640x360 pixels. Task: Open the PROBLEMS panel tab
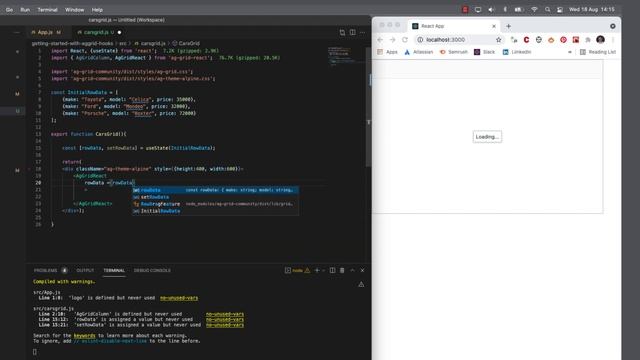(45, 271)
